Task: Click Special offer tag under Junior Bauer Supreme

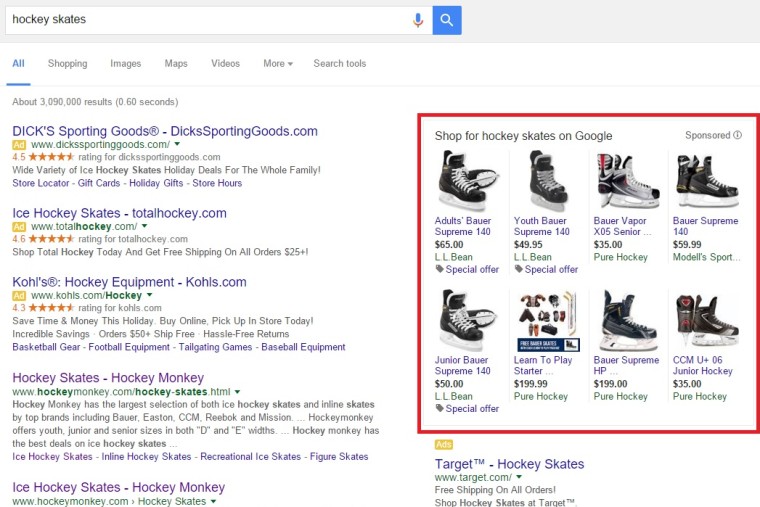Action: (467, 409)
